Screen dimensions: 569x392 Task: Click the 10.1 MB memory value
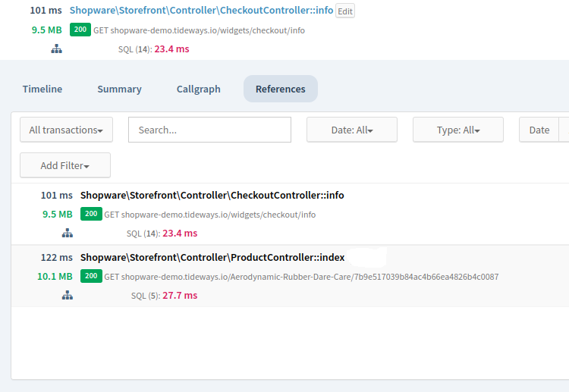pyautogui.click(x=55, y=276)
